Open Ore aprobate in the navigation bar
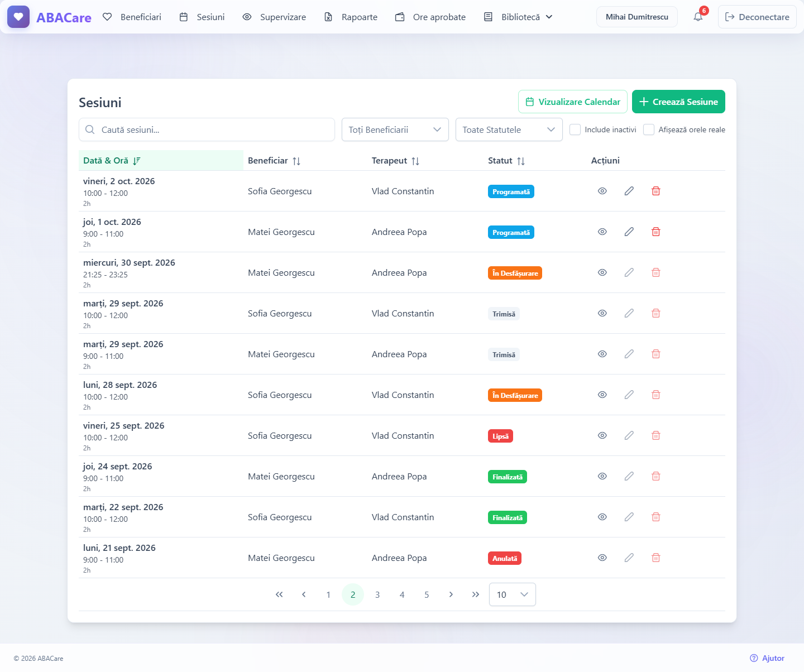804x672 pixels. click(430, 17)
